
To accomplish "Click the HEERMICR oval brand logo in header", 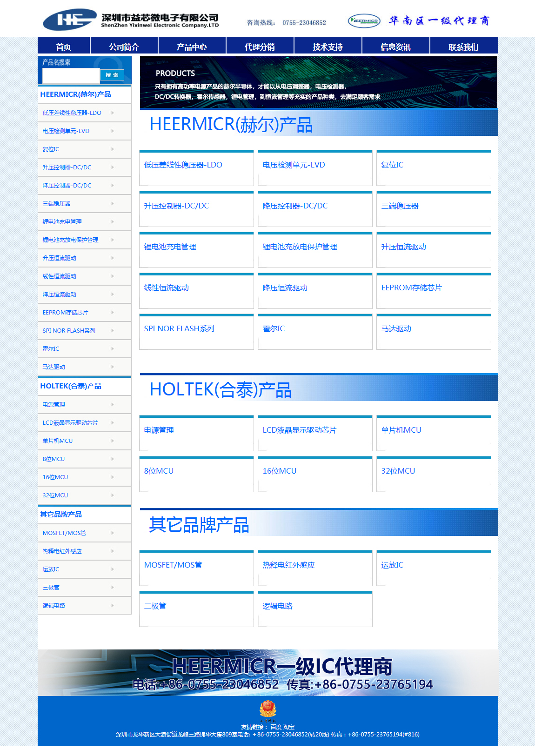I will [364, 20].
